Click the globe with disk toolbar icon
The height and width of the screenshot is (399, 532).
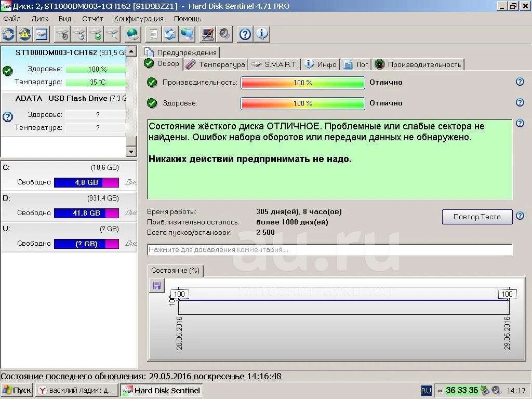[132, 34]
